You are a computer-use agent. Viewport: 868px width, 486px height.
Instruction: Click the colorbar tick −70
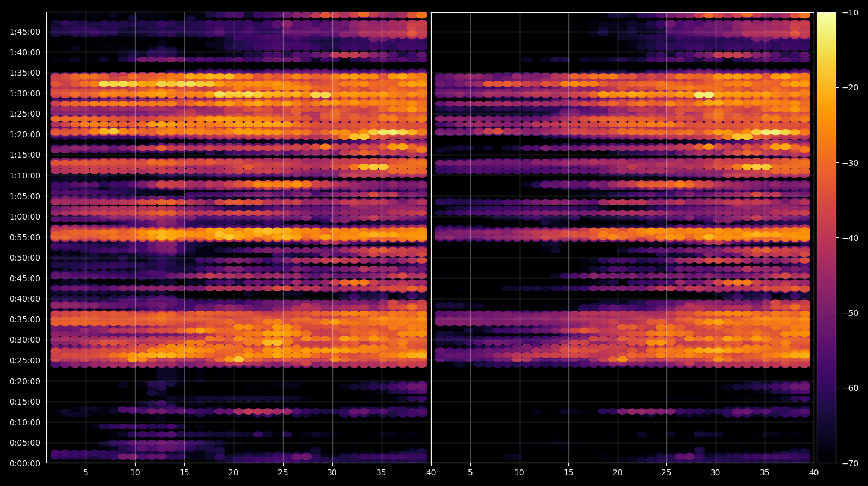tap(851, 463)
